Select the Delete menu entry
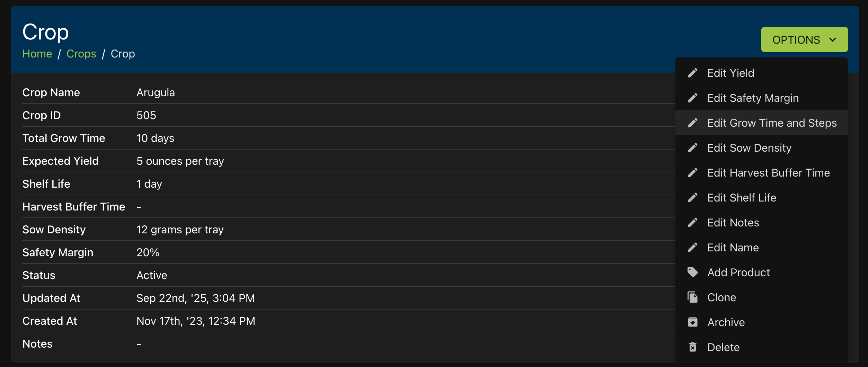Screen dimensions: 868x367 [x=761, y=347]
